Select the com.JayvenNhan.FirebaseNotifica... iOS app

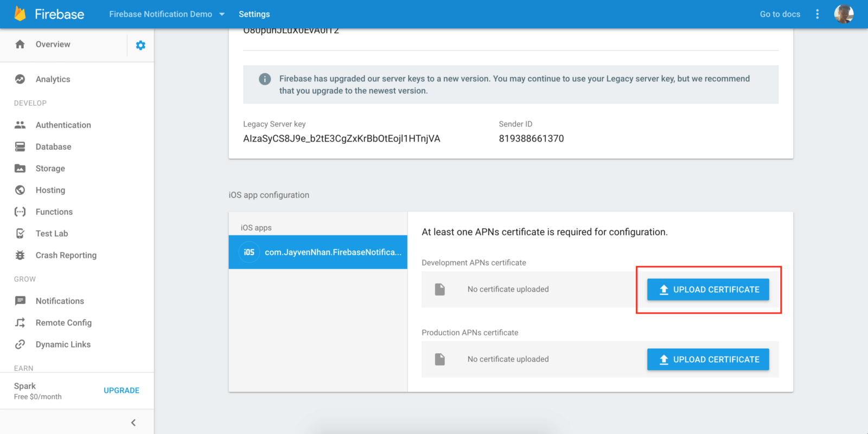(x=318, y=252)
